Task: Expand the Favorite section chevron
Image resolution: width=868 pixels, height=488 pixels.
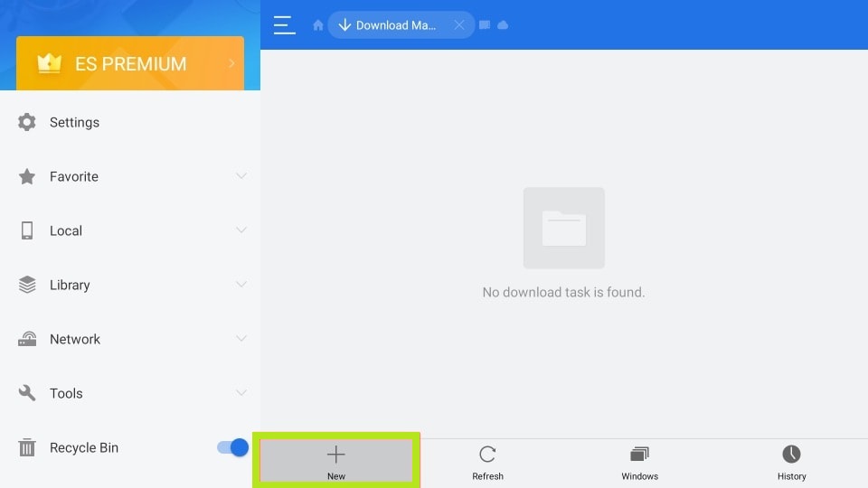Action: (241, 176)
